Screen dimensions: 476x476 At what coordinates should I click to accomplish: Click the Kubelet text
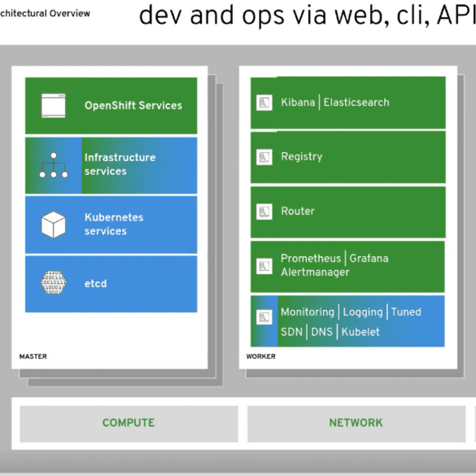click(x=360, y=332)
